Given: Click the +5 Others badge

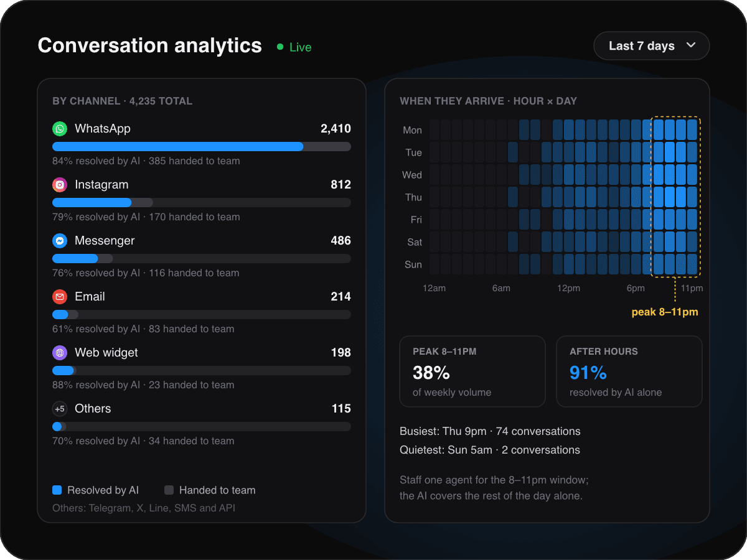Looking at the screenshot, I should (x=60, y=409).
